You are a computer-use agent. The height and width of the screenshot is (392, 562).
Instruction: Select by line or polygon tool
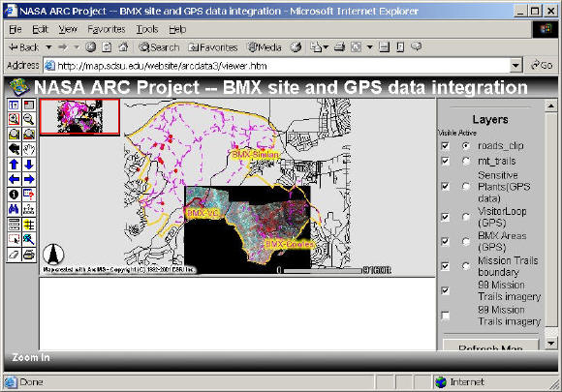(29, 239)
